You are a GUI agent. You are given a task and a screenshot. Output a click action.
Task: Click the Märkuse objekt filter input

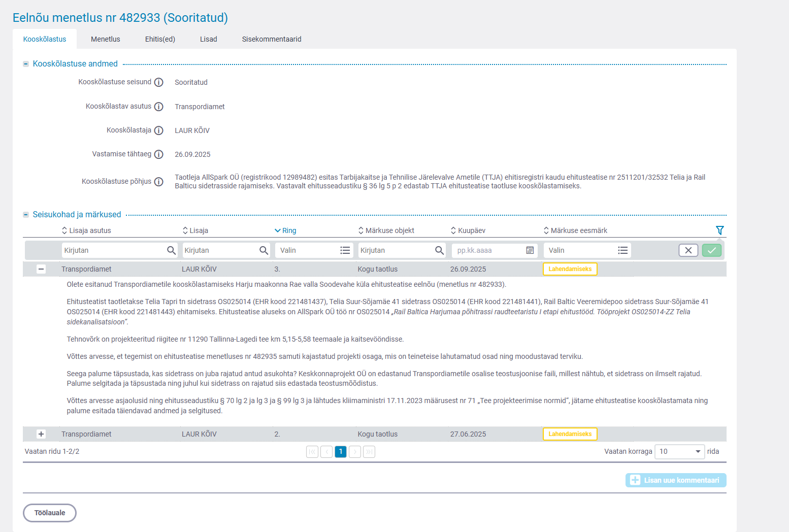point(395,250)
